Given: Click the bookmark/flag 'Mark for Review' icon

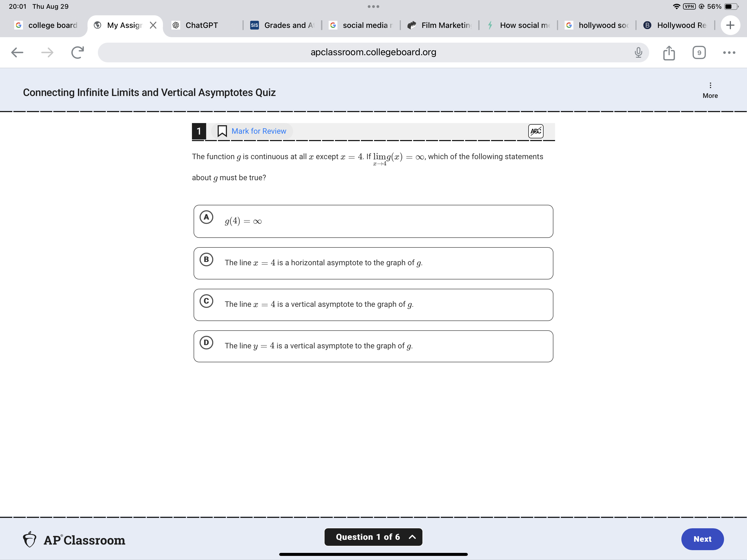Looking at the screenshot, I should tap(222, 131).
